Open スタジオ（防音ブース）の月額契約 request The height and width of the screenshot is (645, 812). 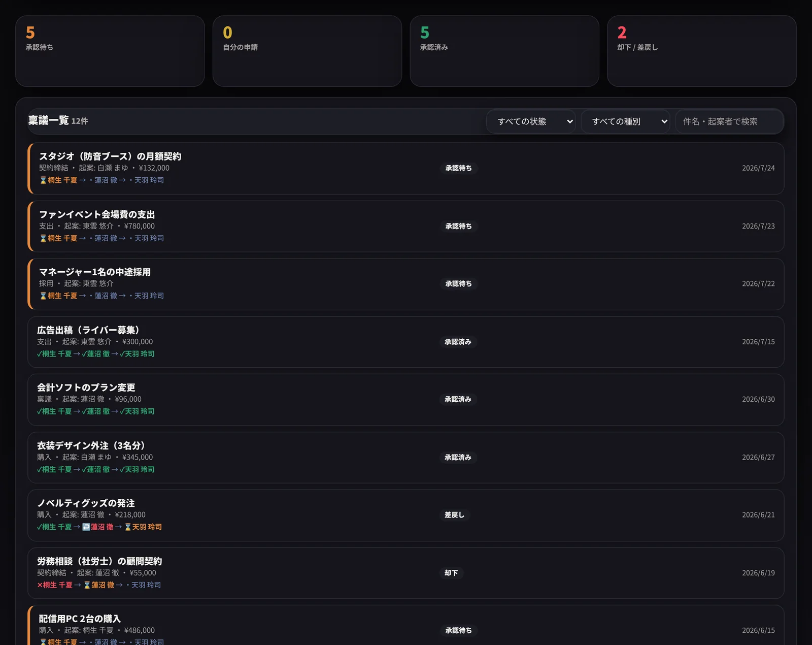point(406,169)
